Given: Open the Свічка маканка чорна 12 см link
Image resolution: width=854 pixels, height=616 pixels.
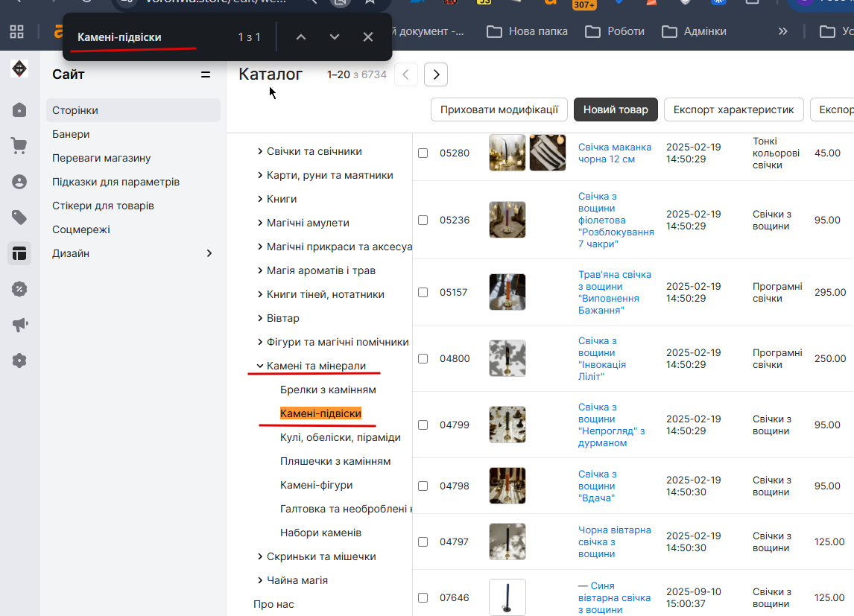Looking at the screenshot, I should [x=614, y=153].
